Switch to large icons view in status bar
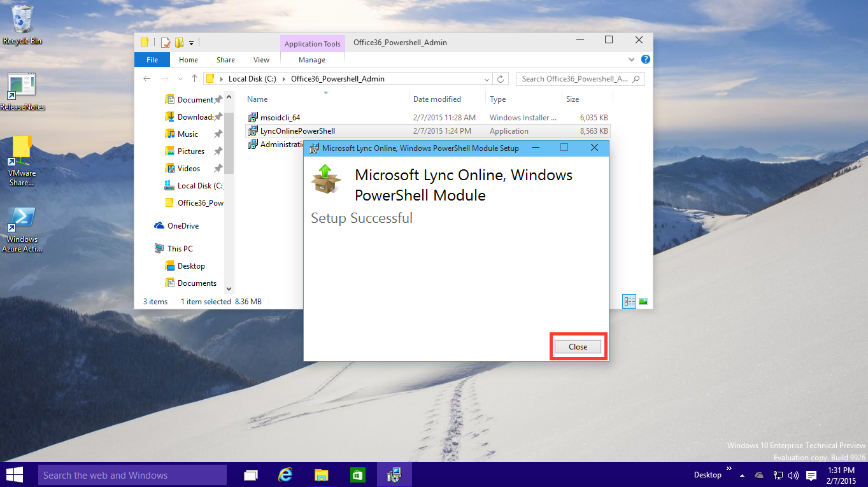The height and width of the screenshot is (487, 868). pos(643,301)
